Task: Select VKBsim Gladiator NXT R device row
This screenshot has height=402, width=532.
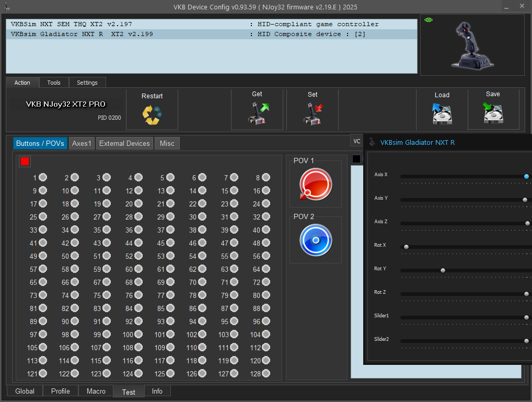Action: coord(211,34)
